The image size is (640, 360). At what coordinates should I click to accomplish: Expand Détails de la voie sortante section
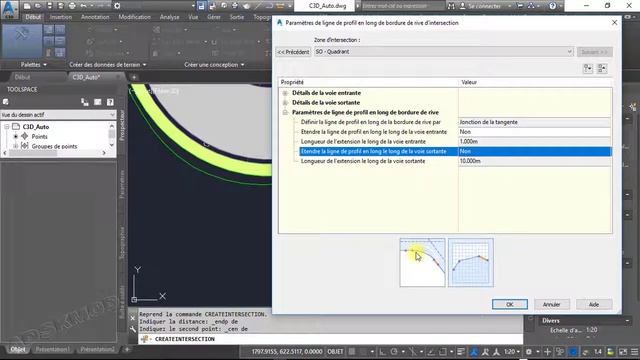tap(285, 103)
